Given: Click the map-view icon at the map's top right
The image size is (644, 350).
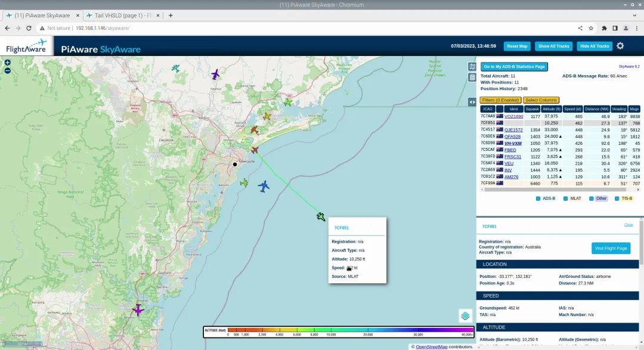Looking at the screenshot, I should [x=472, y=67].
